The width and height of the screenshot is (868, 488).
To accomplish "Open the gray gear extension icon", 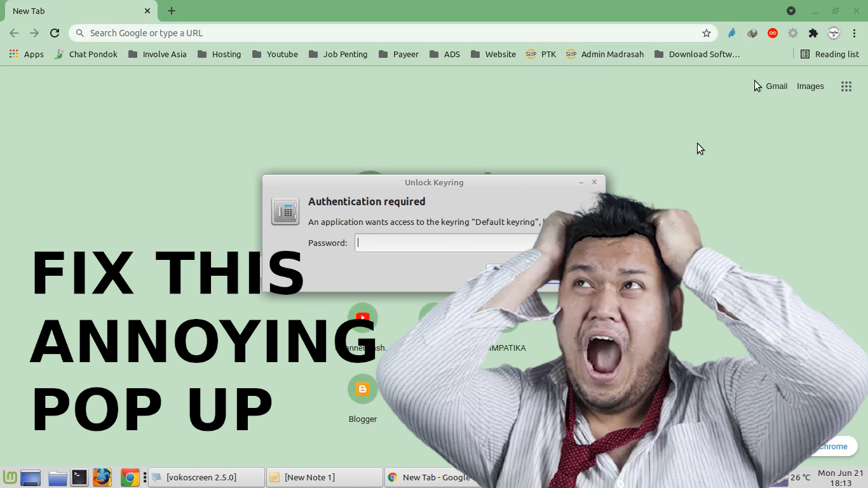I will 793,33.
